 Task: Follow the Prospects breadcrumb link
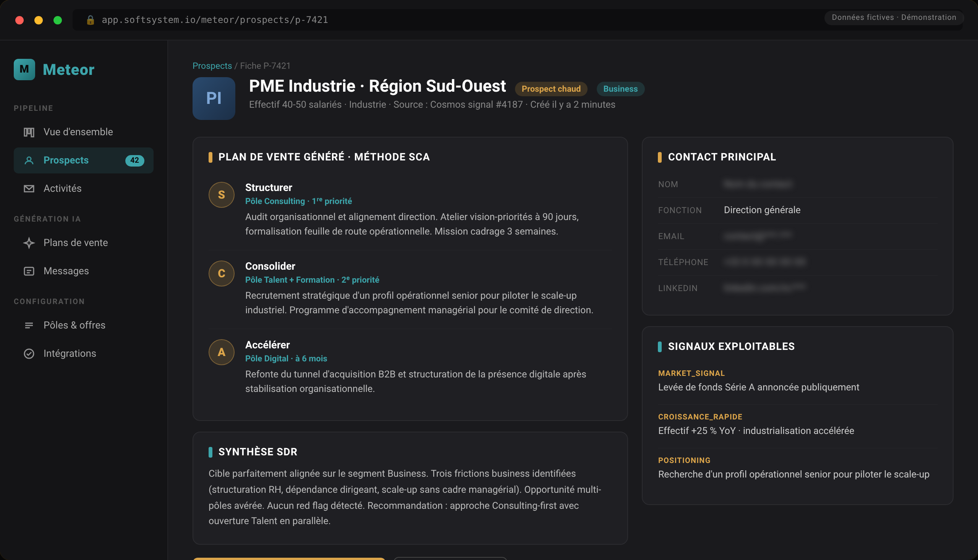pos(212,66)
